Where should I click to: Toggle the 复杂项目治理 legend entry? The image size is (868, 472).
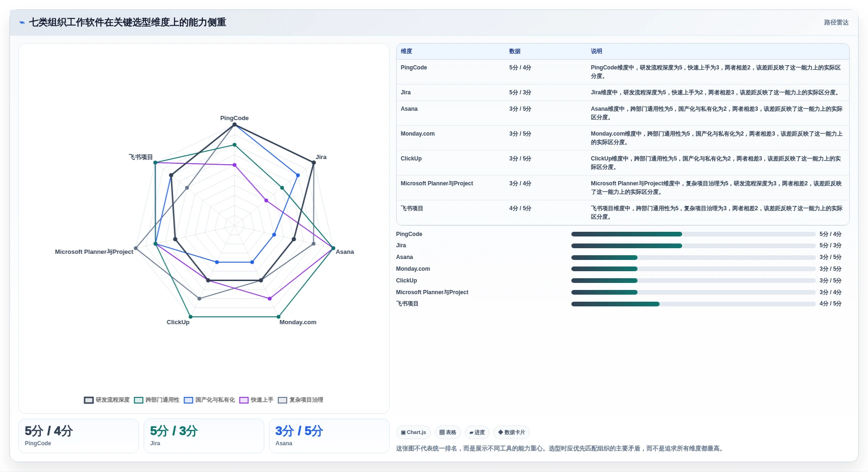[x=300, y=400]
